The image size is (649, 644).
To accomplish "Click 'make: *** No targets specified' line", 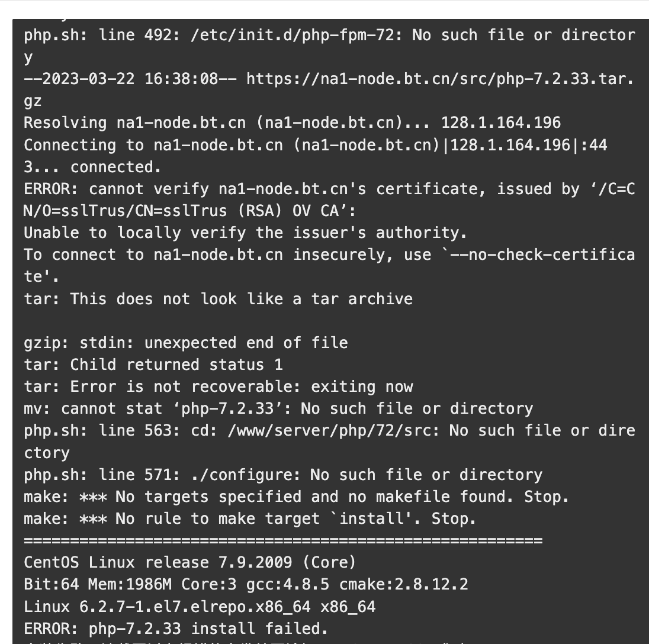I will point(297,497).
